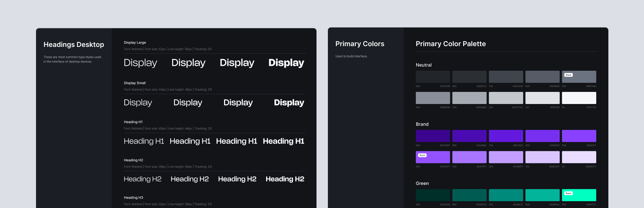Screen dimensions: 644x208
Task: Pick the Neutral 50 near-white swatch
Action: pyautogui.click(x=579, y=98)
